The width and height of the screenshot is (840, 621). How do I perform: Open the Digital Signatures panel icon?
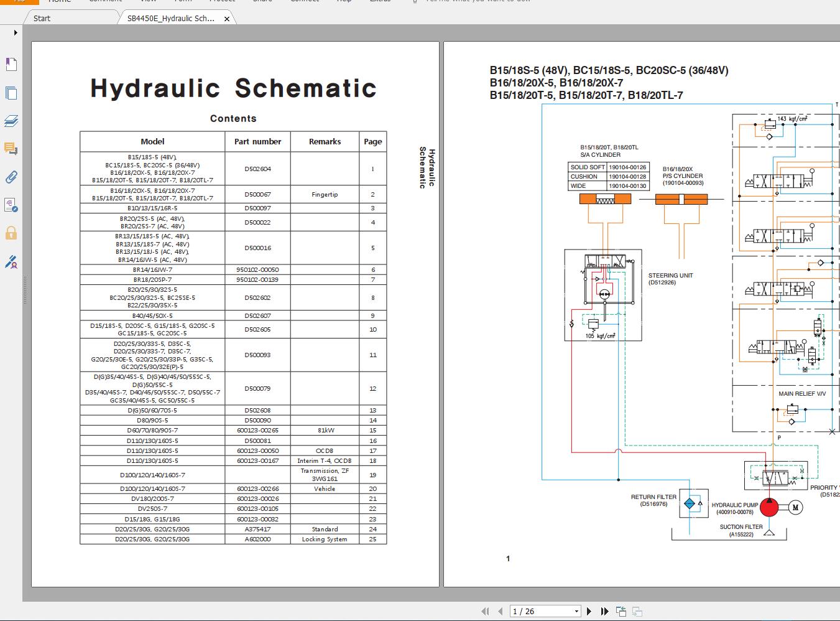(x=11, y=205)
